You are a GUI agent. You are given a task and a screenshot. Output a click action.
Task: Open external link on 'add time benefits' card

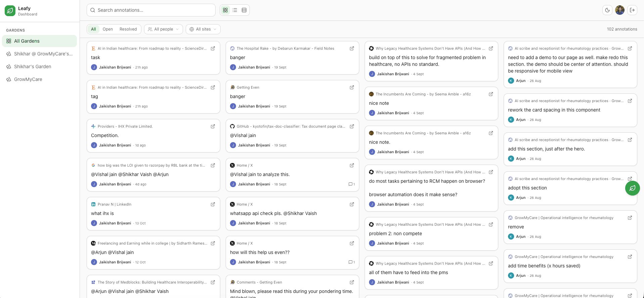point(630,257)
